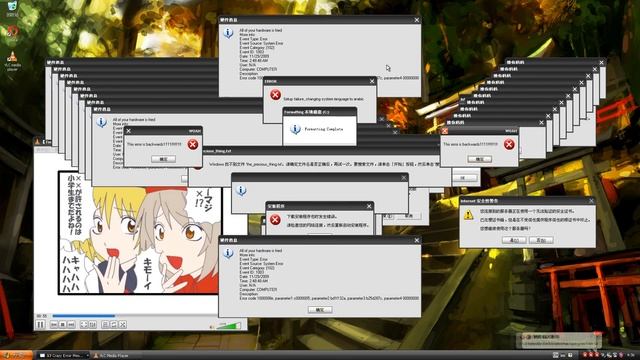Confirm left 'This error is backwards' dialog

click(x=163, y=159)
